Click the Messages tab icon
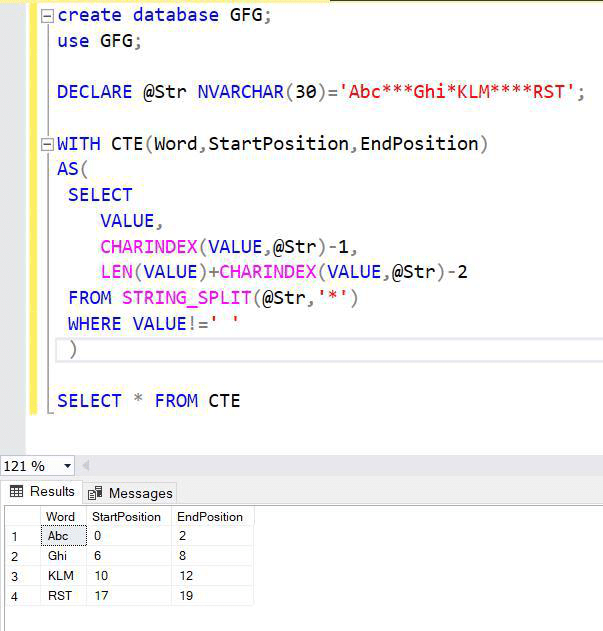This screenshot has height=631, width=603. point(95,493)
